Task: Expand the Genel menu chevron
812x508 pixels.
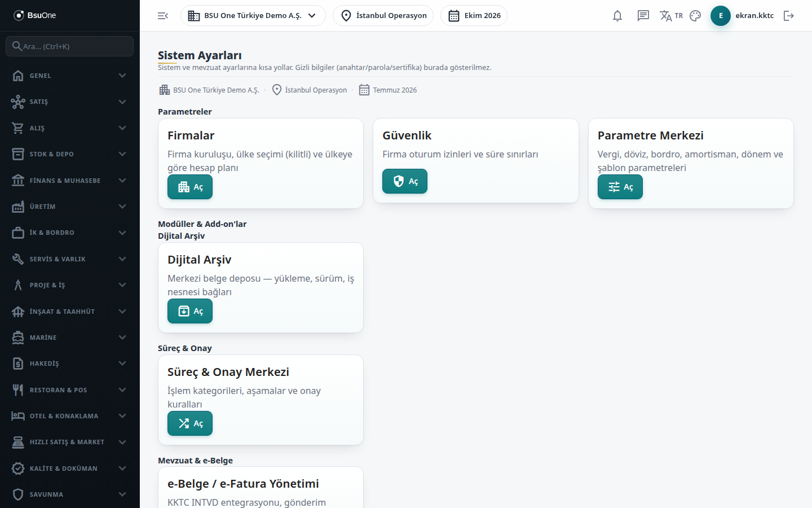Action: coord(122,76)
